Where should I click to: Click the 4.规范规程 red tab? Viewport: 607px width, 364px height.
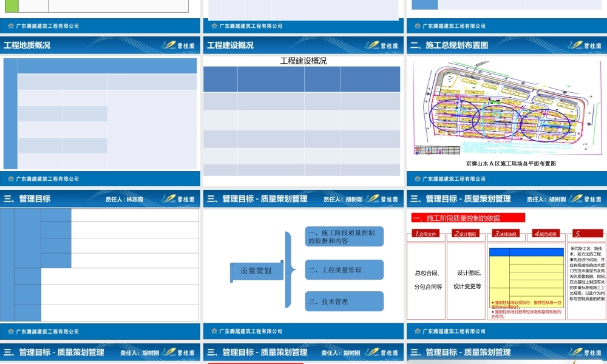point(546,234)
